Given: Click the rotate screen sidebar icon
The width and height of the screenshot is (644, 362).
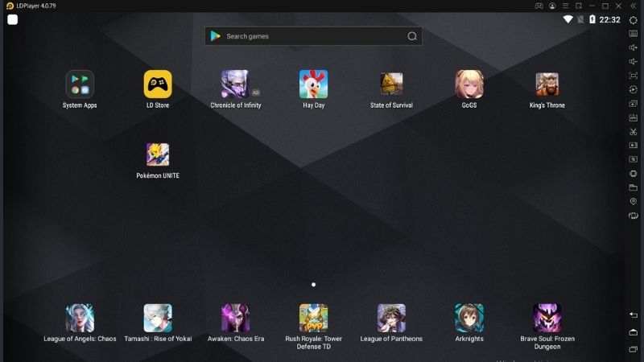Looking at the screenshot, I should pyautogui.click(x=634, y=216).
